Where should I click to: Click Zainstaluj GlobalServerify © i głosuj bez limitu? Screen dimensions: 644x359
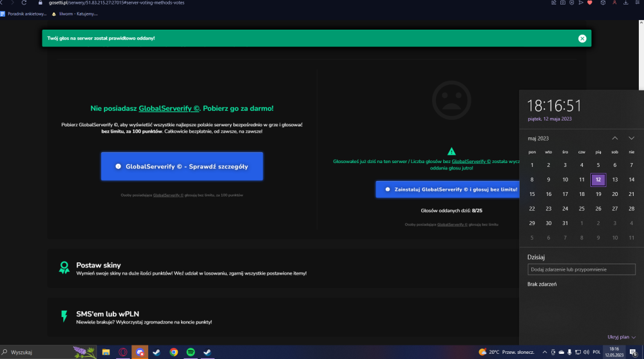(448, 189)
